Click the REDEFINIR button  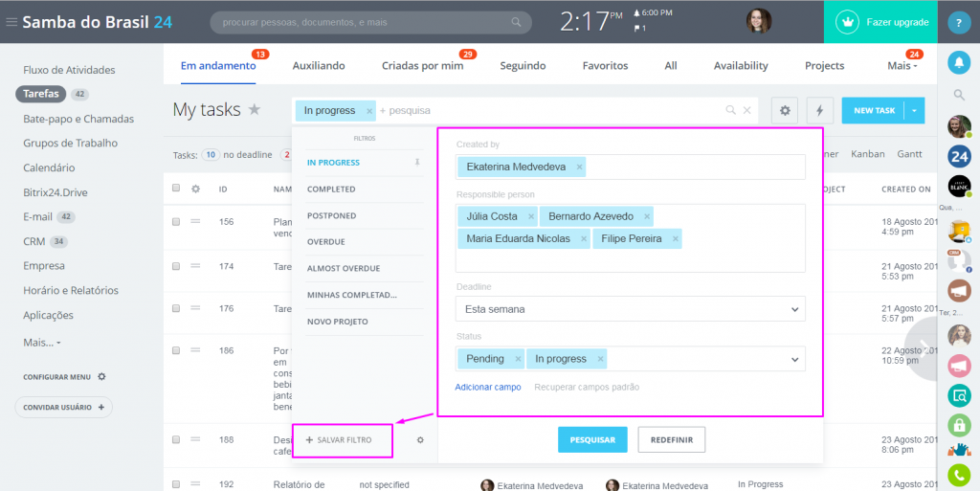[672, 439]
